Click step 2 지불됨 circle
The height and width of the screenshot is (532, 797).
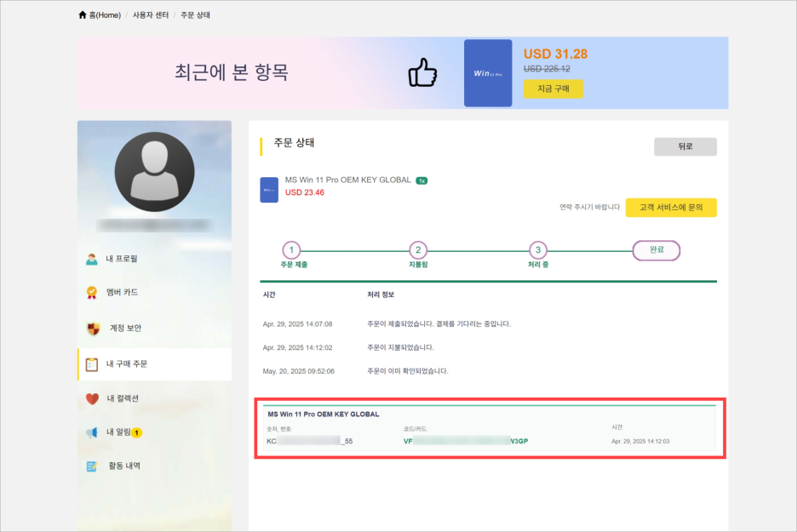418,250
